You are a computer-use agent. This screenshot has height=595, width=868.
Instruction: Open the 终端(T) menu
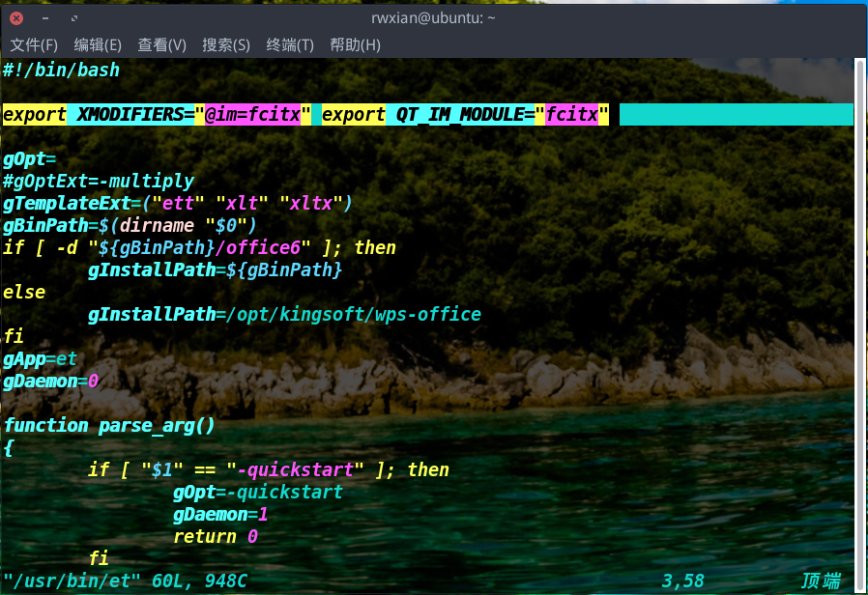(x=290, y=45)
